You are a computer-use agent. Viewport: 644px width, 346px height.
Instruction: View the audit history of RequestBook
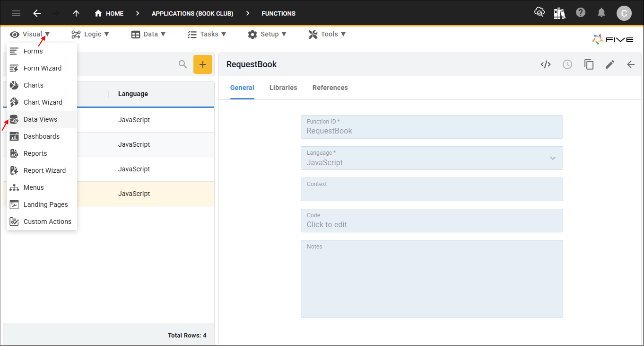tap(567, 64)
